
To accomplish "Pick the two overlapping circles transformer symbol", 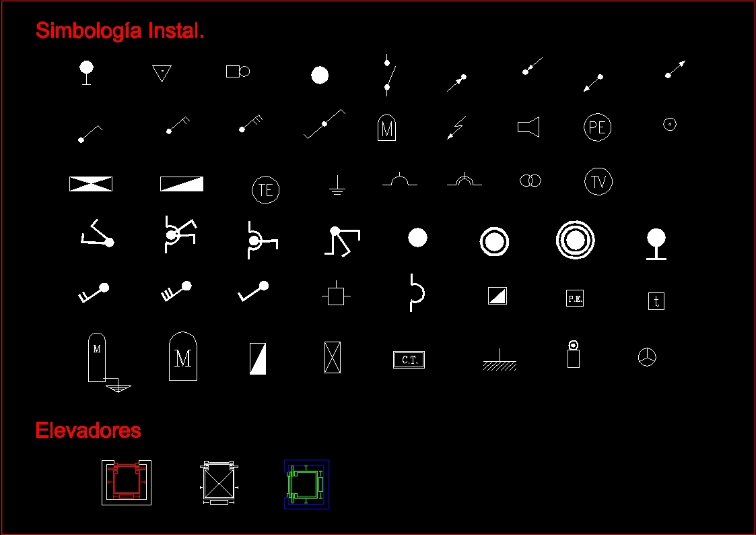I will (530, 181).
